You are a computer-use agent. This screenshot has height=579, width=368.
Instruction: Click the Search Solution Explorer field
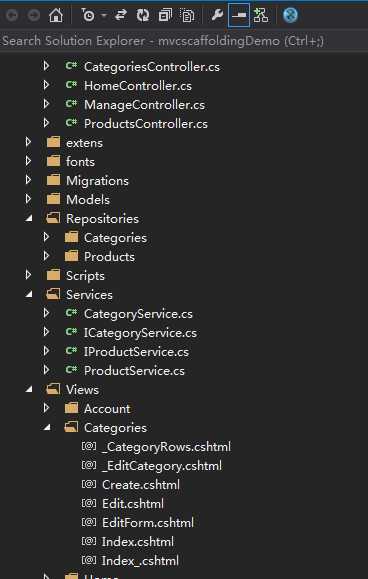coord(184,41)
